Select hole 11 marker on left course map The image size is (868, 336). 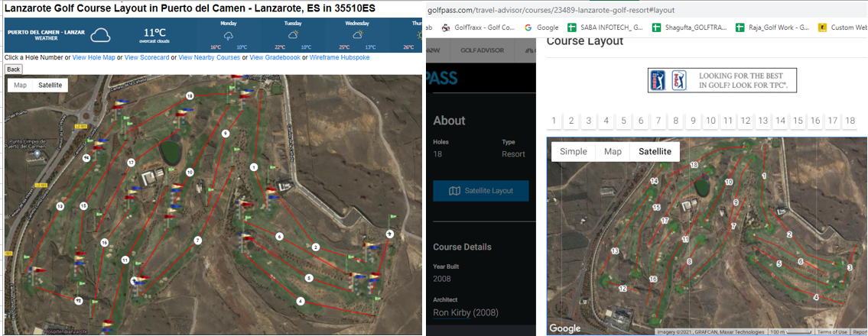click(x=125, y=259)
